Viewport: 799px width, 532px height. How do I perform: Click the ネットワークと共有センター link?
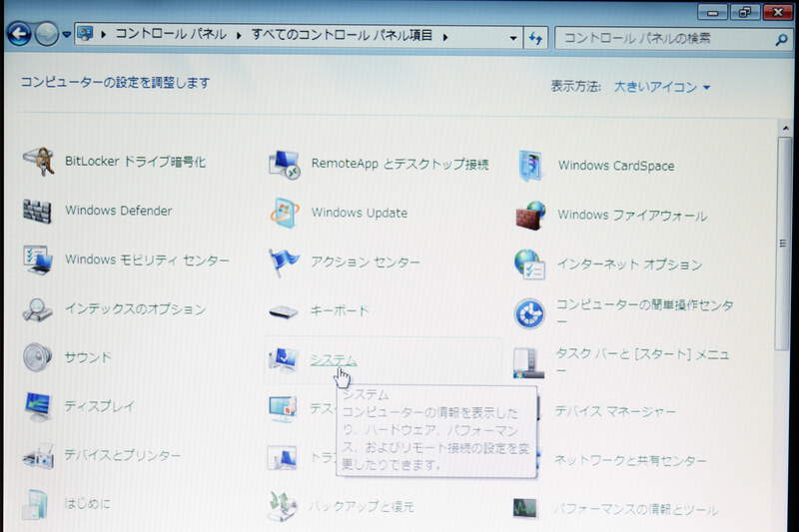click(x=630, y=460)
